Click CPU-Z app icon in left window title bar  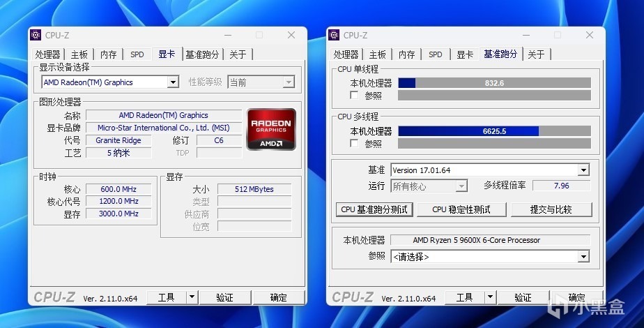[36, 35]
